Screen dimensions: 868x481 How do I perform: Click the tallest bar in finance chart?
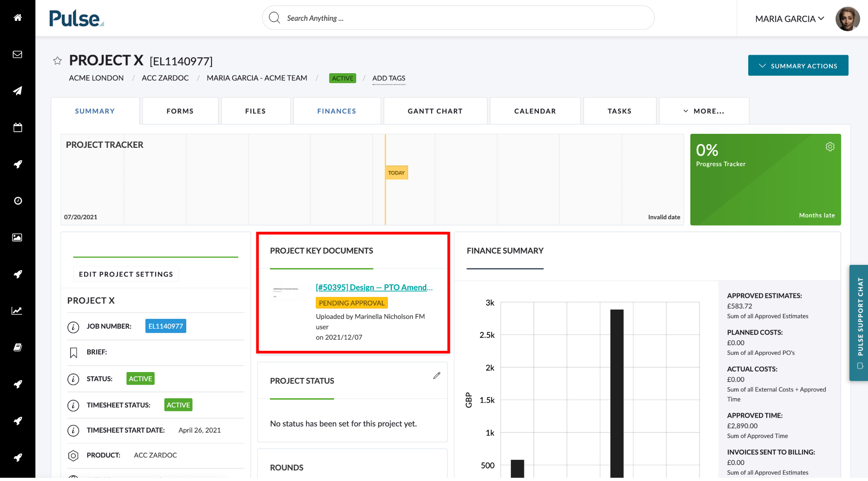click(x=617, y=393)
